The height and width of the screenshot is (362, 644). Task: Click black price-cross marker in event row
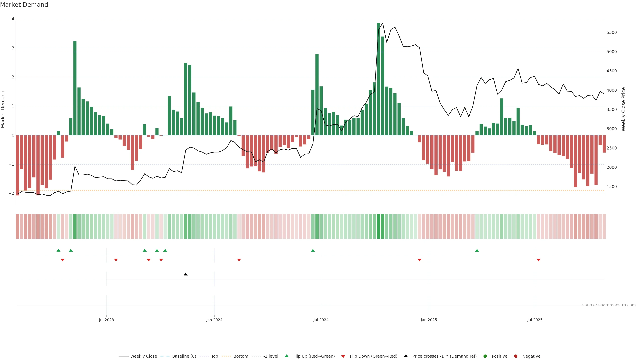185,274
